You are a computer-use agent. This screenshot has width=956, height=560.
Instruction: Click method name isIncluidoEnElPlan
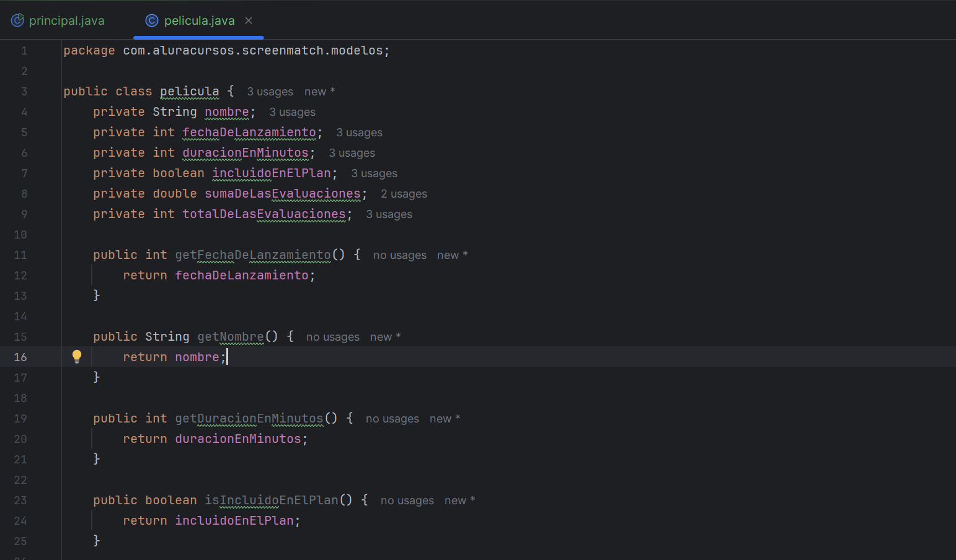pyautogui.click(x=272, y=500)
